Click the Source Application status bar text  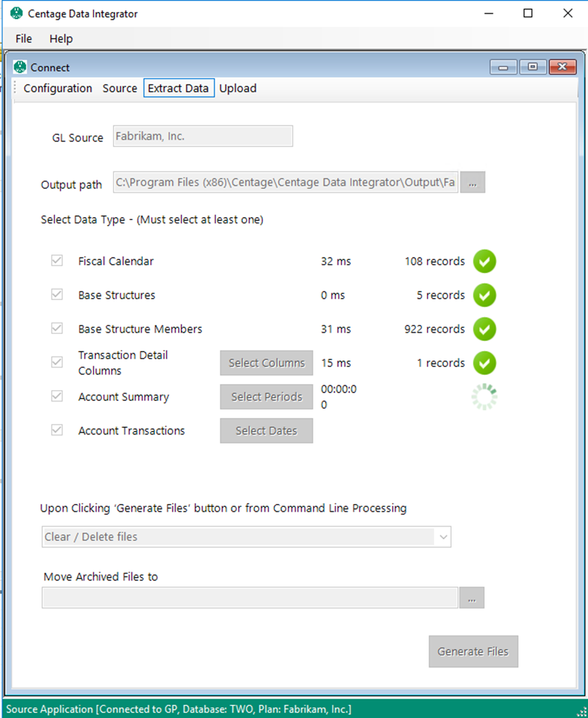(179, 710)
